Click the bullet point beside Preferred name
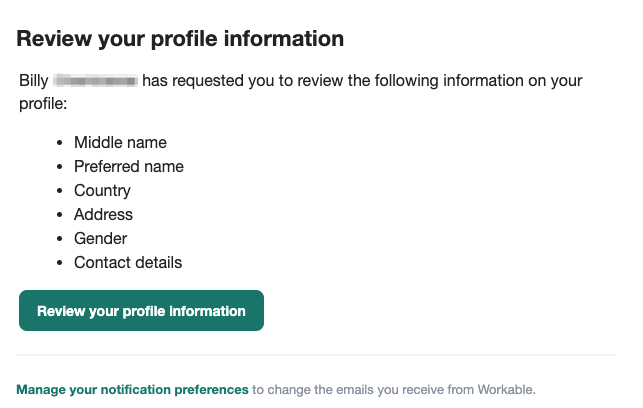Screen dimensions: 643x408 pyautogui.click(x=61, y=167)
